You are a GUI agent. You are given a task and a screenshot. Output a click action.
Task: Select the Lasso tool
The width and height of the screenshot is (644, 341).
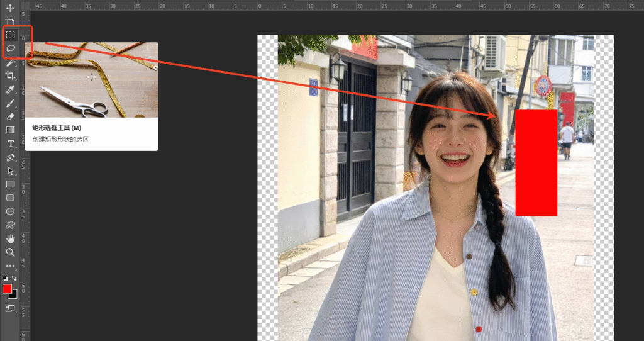(x=10, y=48)
